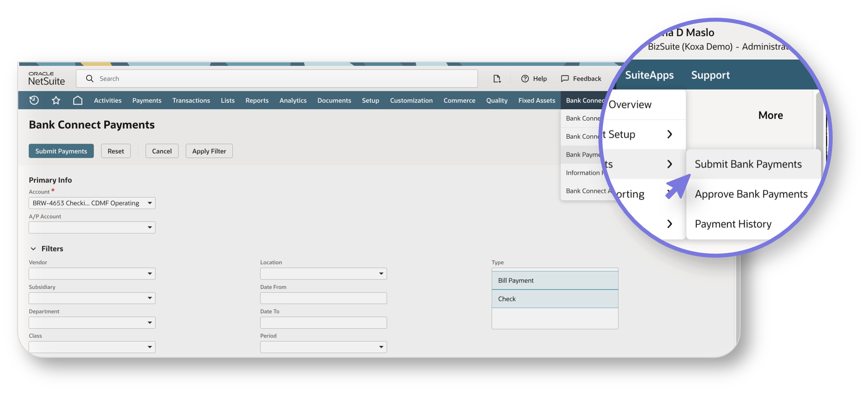
Task: Click the Bank Connect Payments heading
Action: (92, 125)
